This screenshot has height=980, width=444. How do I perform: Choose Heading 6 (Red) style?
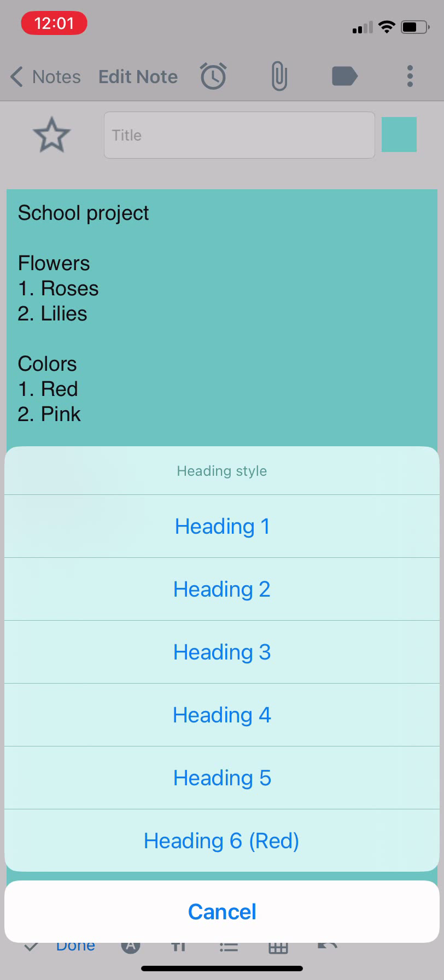click(x=222, y=841)
